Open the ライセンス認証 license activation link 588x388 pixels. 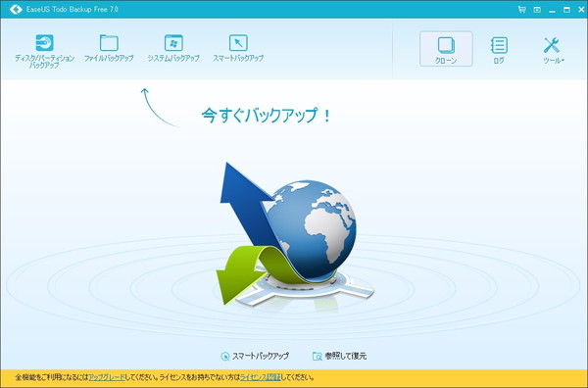(x=260, y=377)
